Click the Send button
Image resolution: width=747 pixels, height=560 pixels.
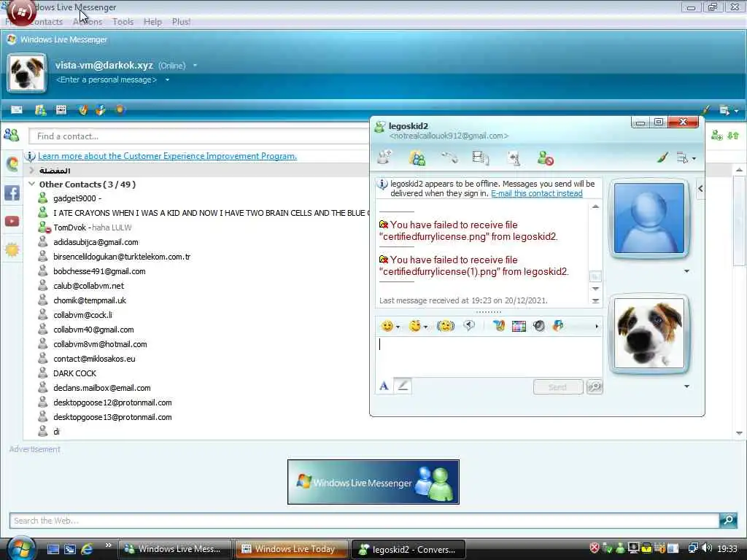[x=558, y=386]
